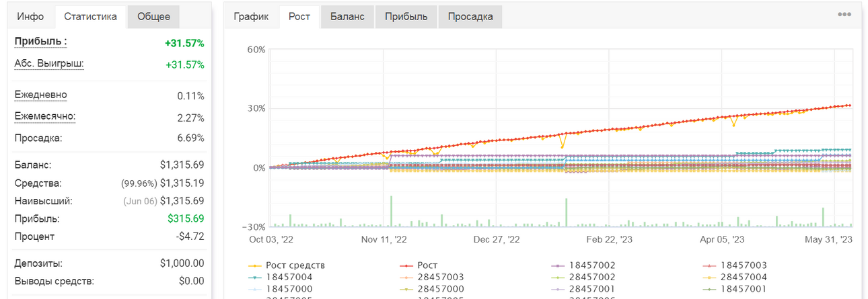
Task: Click the final red Рост data point
Action: pos(850,105)
